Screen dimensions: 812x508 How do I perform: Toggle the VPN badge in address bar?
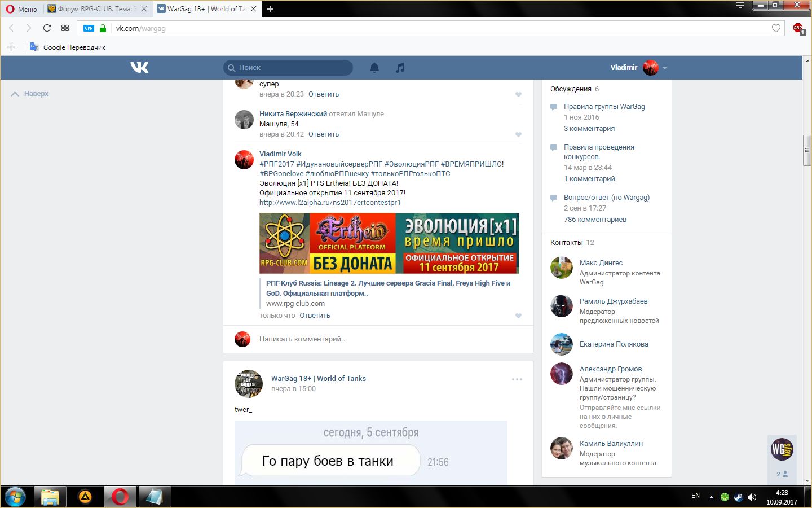89,28
